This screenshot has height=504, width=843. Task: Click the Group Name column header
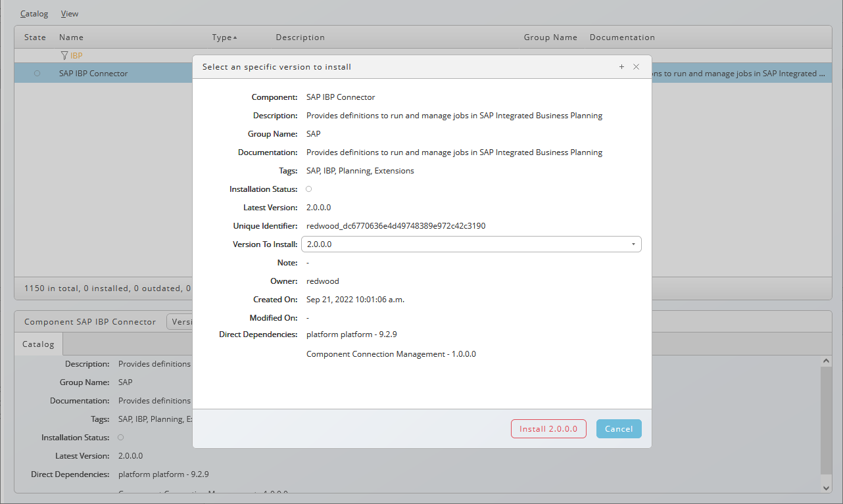(x=550, y=37)
